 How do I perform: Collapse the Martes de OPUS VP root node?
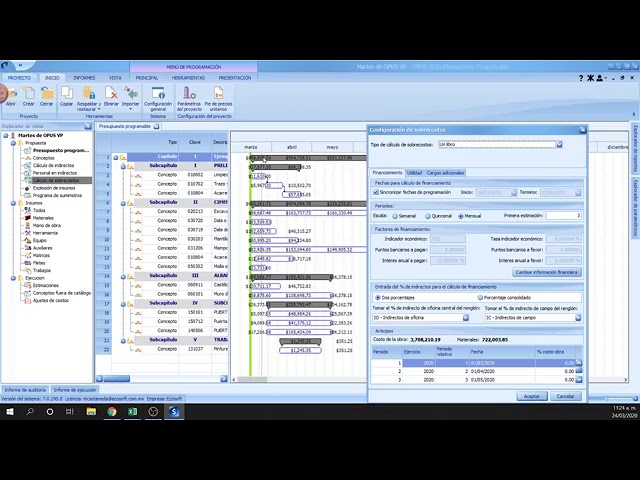pos(6,136)
